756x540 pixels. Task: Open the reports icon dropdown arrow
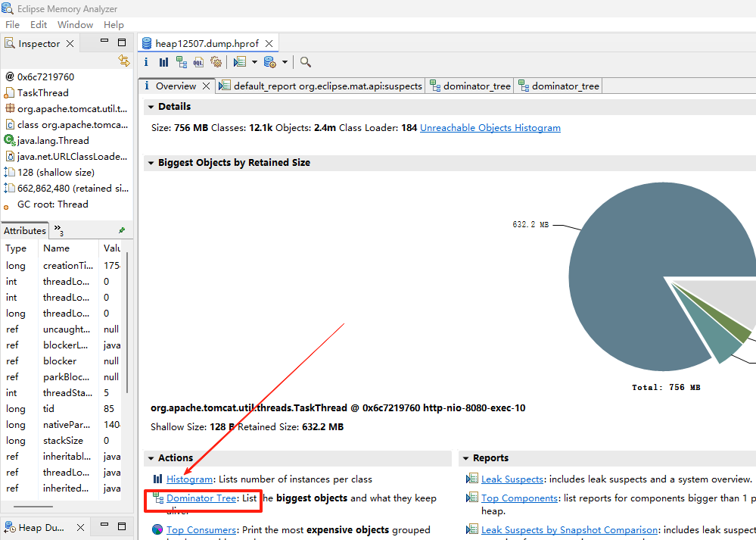[x=254, y=62]
